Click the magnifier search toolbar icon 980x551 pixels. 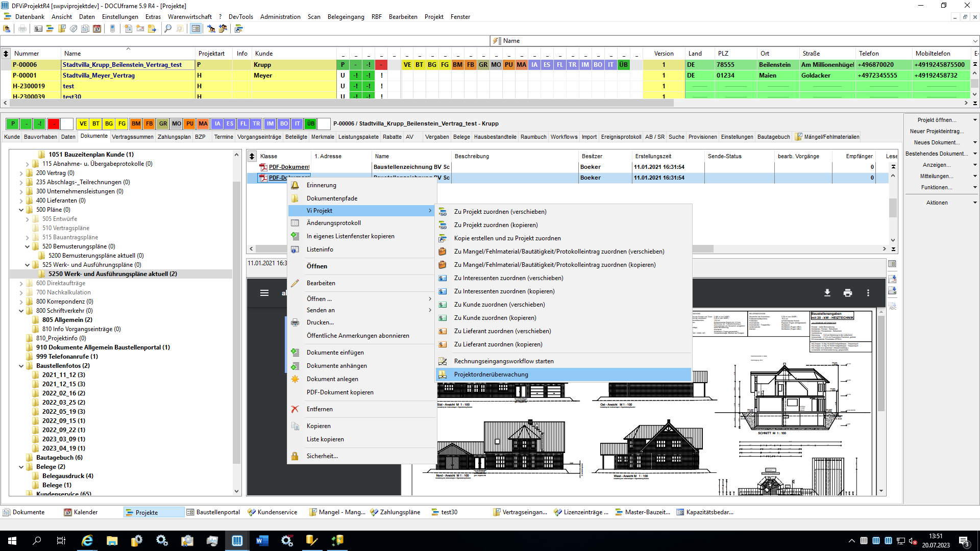(x=168, y=29)
